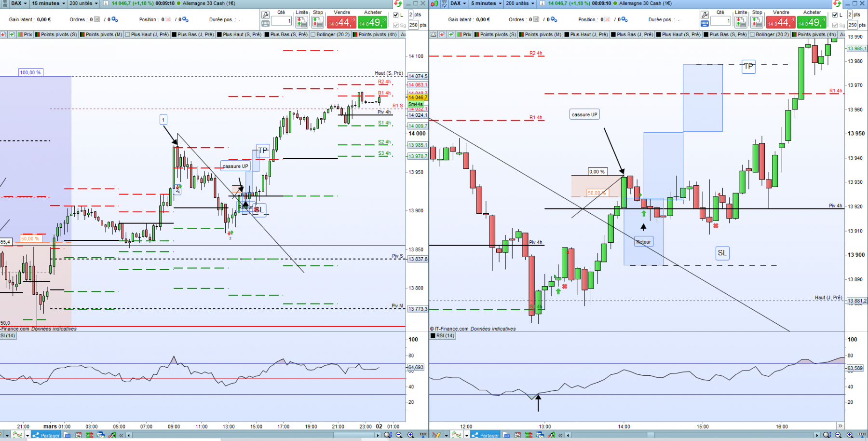Select Points pivots (4h) tab in right chart

coord(814,34)
